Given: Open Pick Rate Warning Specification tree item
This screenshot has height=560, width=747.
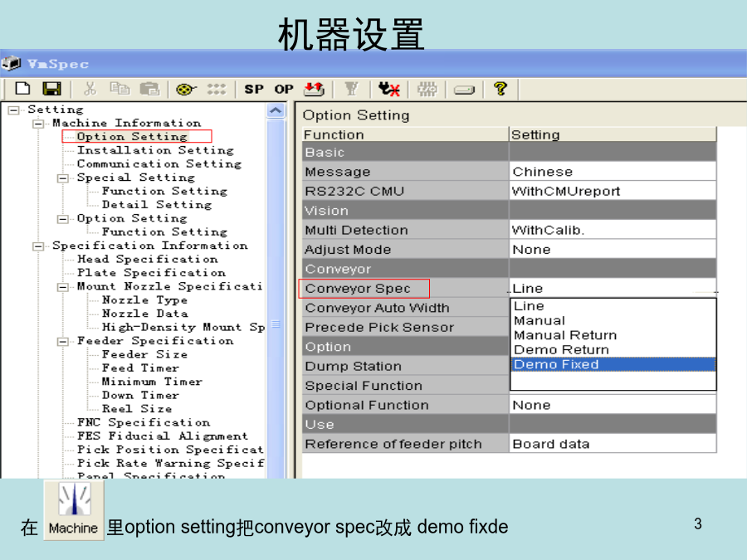Looking at the screenshot, I should coord(170,463).
